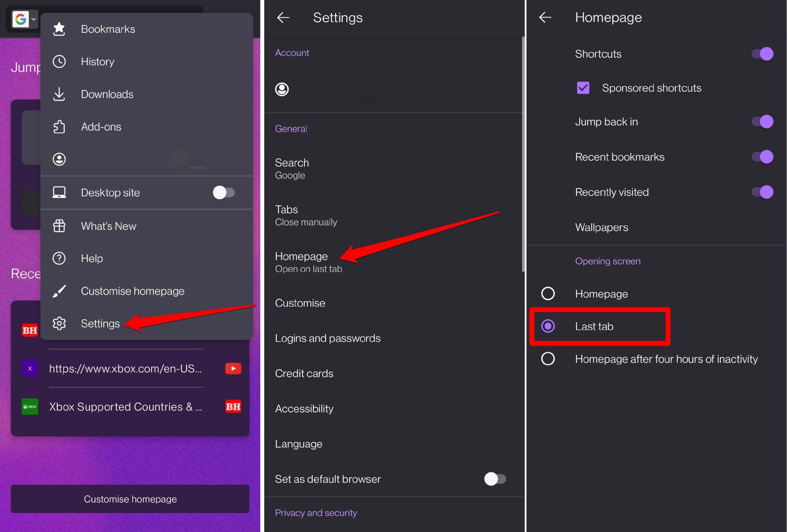Click the What's New gift icon
Image resolution: width=788 pixels, height=532 pixels.
click(59, 226)
